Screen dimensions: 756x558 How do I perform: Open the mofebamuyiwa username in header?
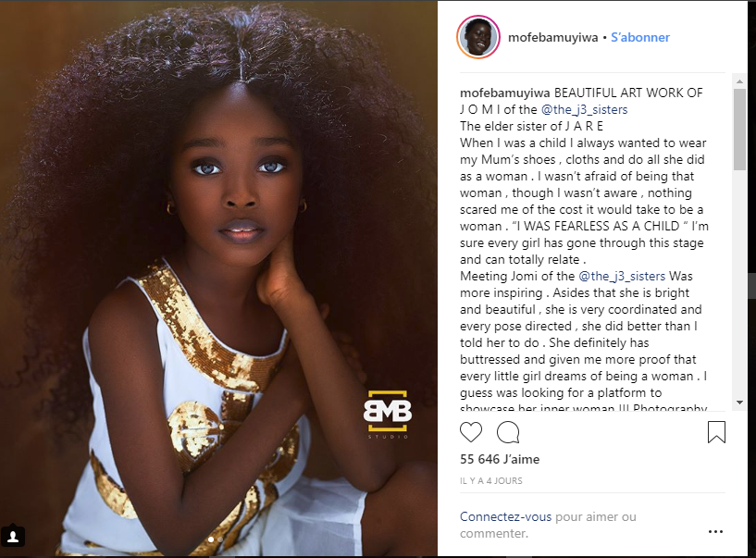[552, 38]
